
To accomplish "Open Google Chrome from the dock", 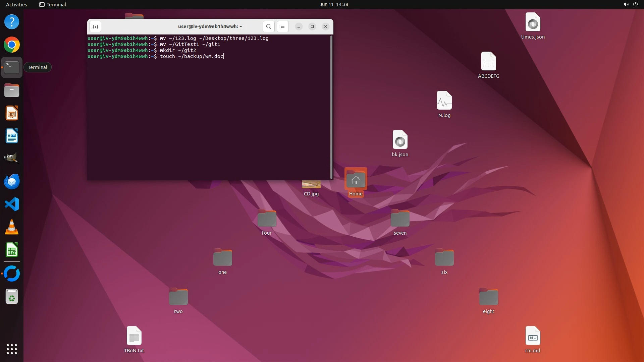I will tap(12, 45).
